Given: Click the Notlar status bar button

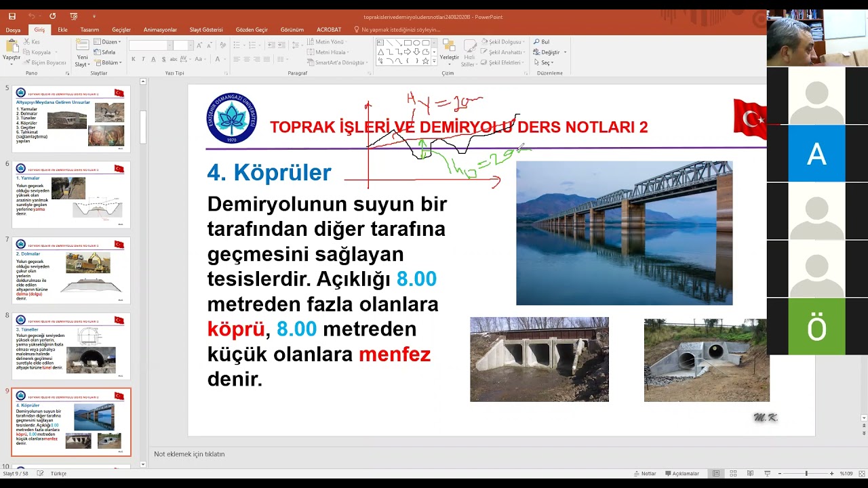Looking at the screenshot, I should [645, 473].
